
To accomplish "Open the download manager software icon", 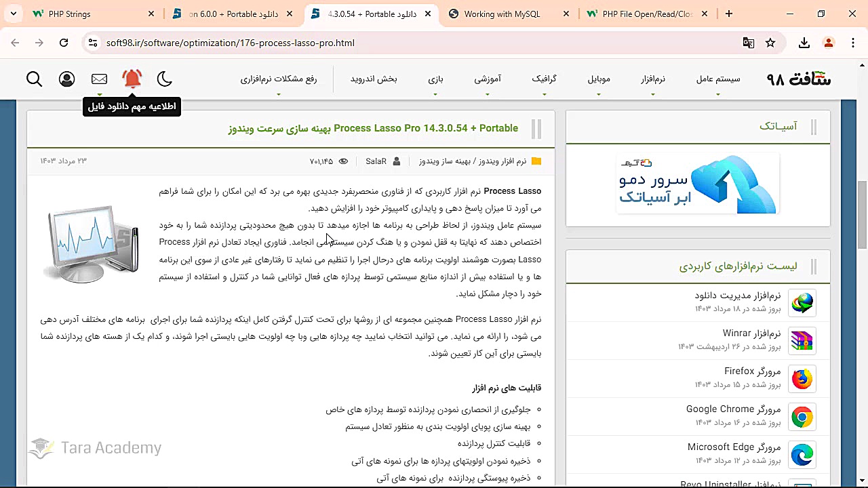I will tap(802, 303).
